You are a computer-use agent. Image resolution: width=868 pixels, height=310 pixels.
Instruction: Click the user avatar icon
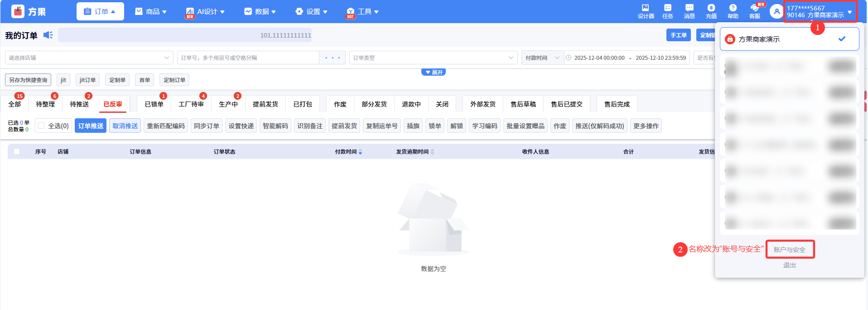coord(776,11)
